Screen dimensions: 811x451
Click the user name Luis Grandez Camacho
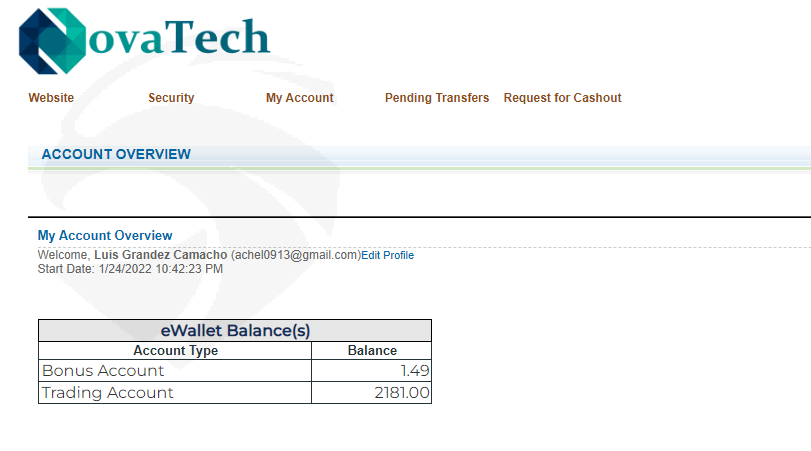point(160,255)
